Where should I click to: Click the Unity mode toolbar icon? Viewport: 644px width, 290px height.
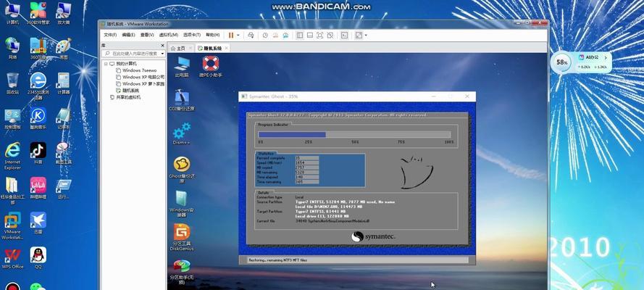[330, 36]
